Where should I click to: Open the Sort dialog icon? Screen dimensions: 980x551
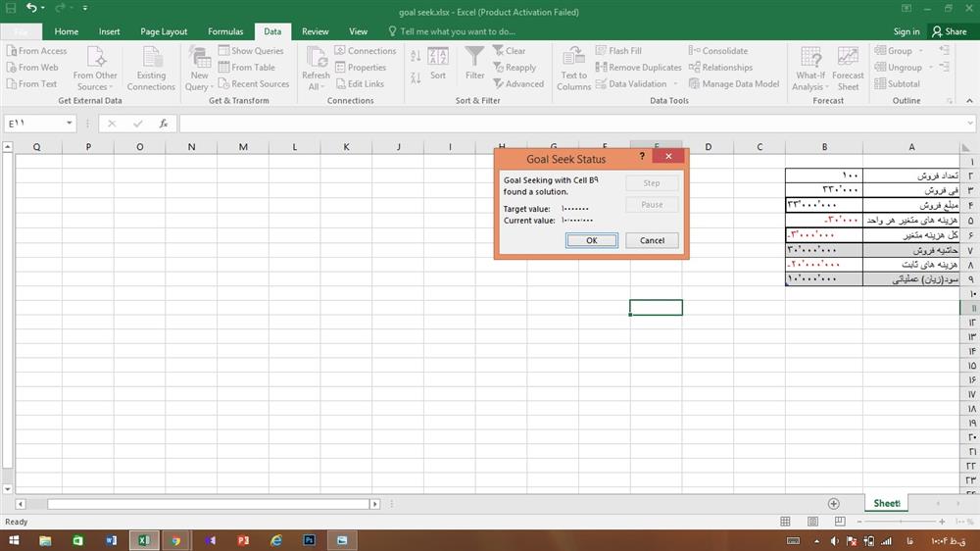[437, 63]
